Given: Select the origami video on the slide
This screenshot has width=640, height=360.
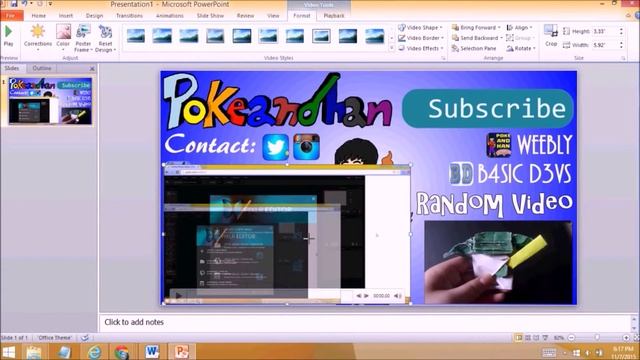Looking at the screenshot, I should (x=498, y=262).
